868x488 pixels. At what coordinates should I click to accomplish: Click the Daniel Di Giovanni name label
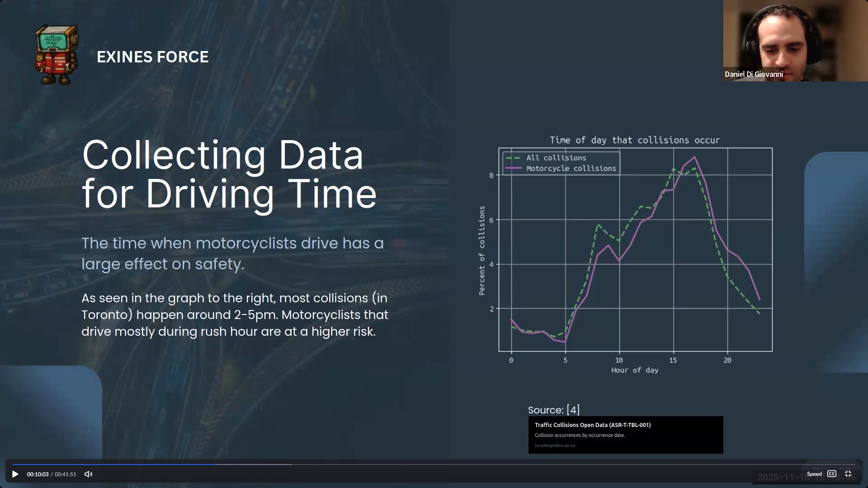pyautogui.click(x=754, y=74)
